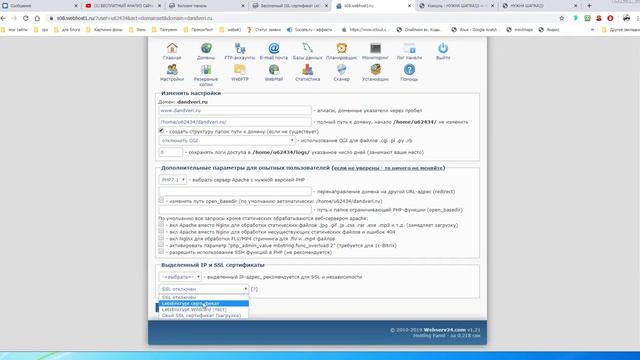Click the domain path field /home/u62434/dandveri.ru/
The width and height of the screenshot is (640, 360).
235,122
